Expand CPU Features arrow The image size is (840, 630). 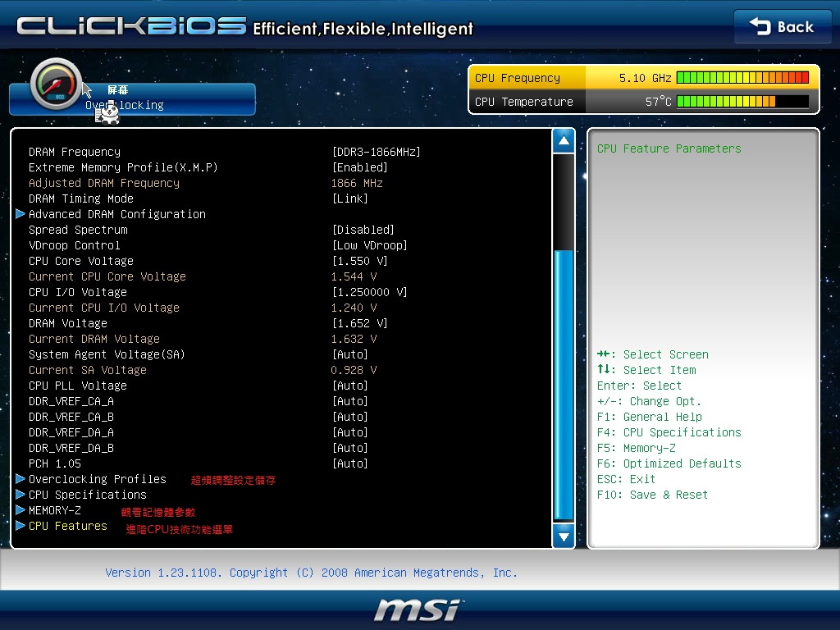point(21,526)
